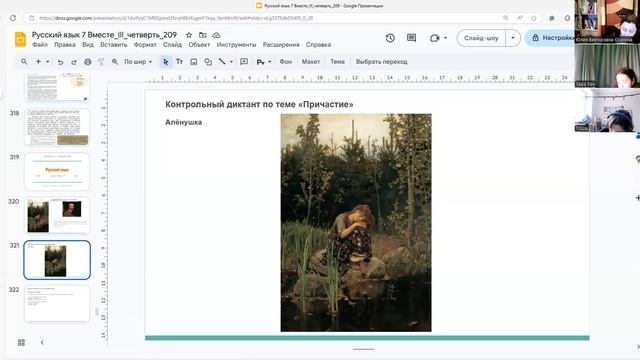Open the comments panel icon

pos(411,38)
